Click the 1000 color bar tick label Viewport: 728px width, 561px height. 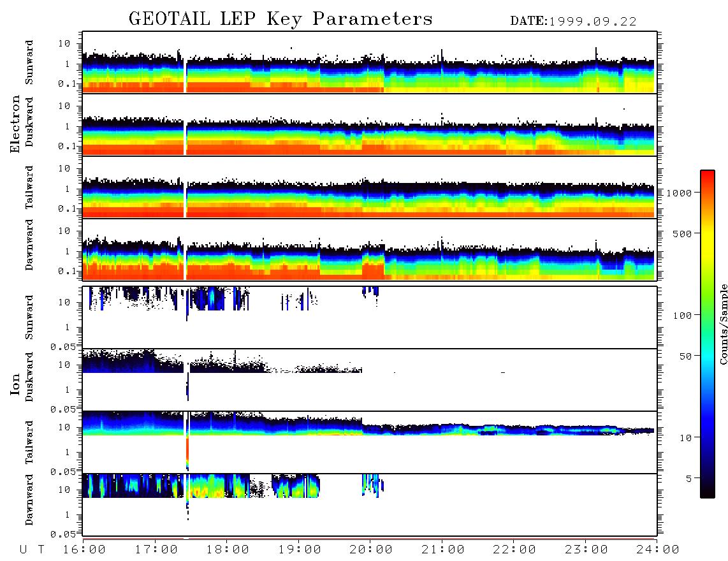point(680,193)
